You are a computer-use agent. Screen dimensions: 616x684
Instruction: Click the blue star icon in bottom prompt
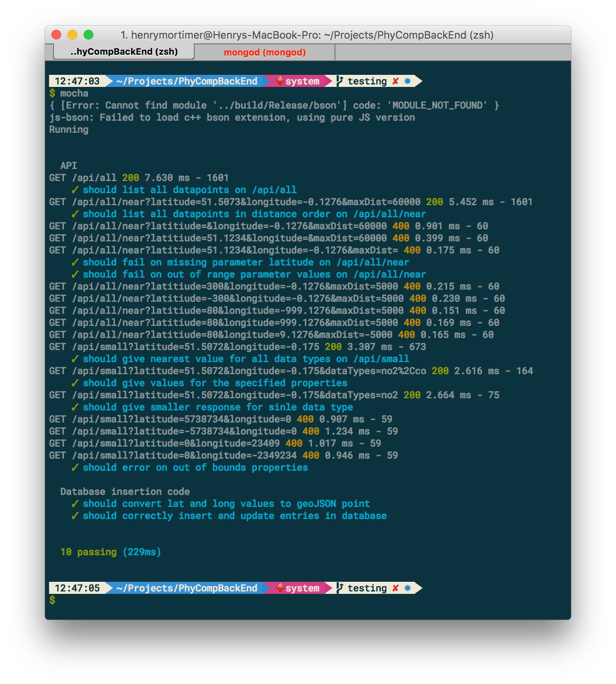coord(407,588)
